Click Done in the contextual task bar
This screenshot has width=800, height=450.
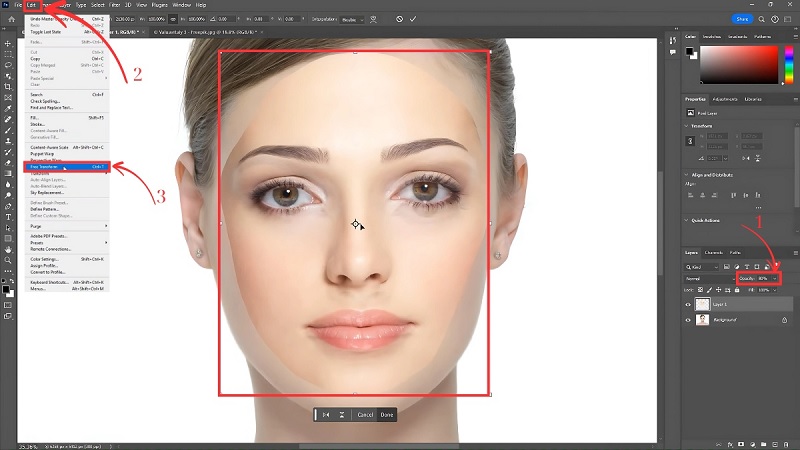387,415
